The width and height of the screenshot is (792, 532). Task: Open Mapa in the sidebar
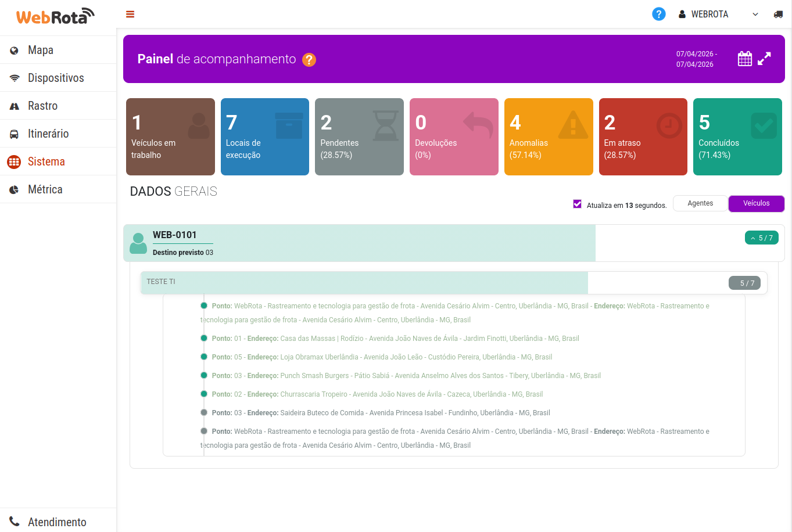tap(41, 50)
